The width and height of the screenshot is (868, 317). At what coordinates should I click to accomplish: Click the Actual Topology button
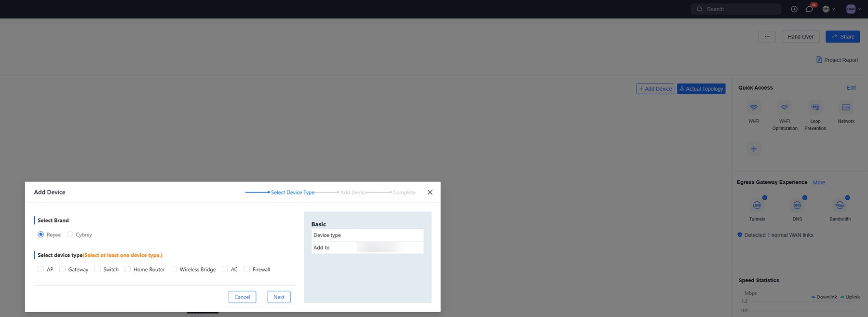click(x=701, y=89)
